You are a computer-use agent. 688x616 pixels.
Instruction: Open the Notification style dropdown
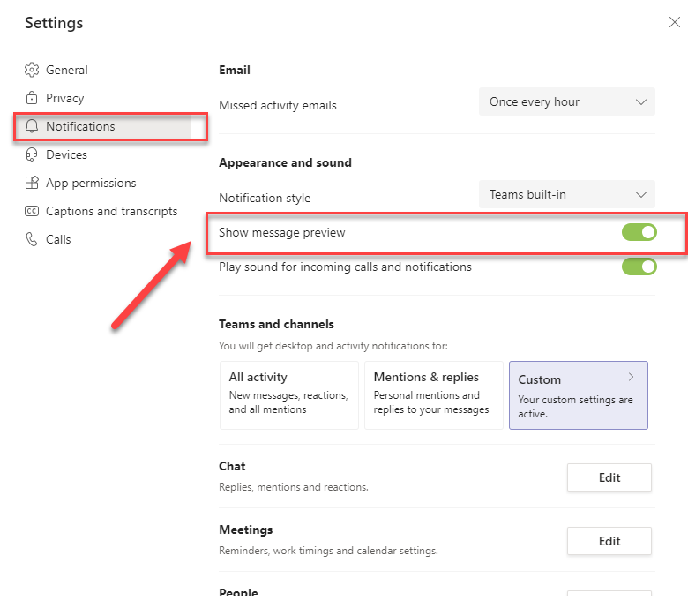566,194
